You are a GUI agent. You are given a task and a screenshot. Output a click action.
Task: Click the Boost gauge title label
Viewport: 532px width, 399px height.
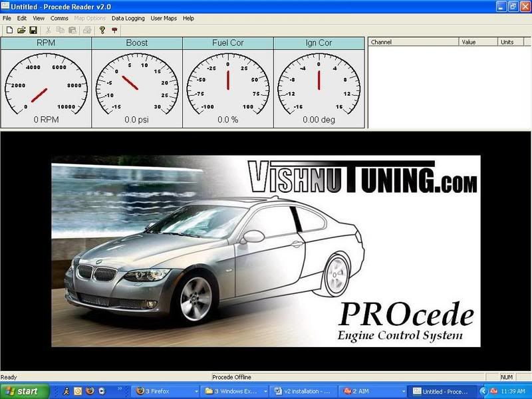pyautogui.click(x=137, y=43)
